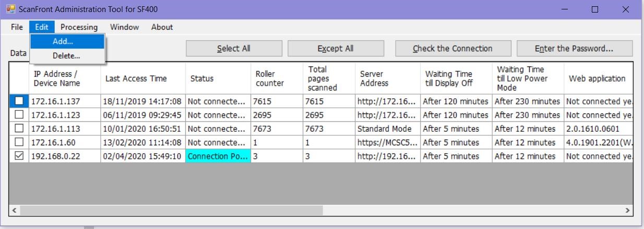Choose Delete... from the Edit menu

[66, 55]
